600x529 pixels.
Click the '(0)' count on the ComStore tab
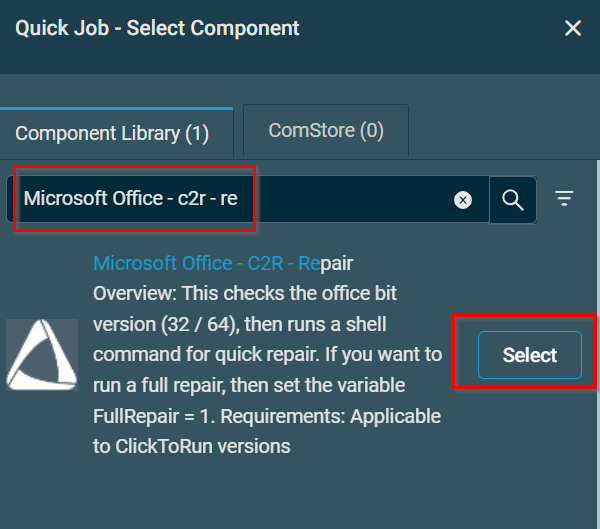click(x=371, y=131)
